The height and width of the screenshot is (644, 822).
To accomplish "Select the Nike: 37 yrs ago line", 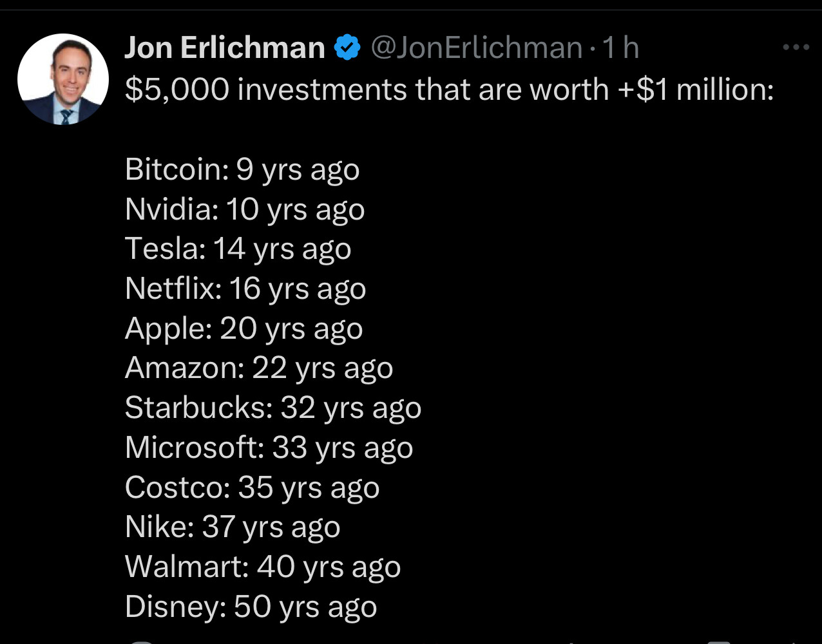I will [x=233, y=528].
